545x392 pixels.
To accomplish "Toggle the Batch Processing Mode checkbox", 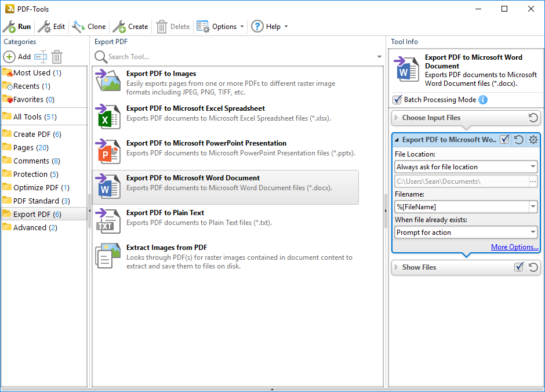I will click(x=397, y=100).
